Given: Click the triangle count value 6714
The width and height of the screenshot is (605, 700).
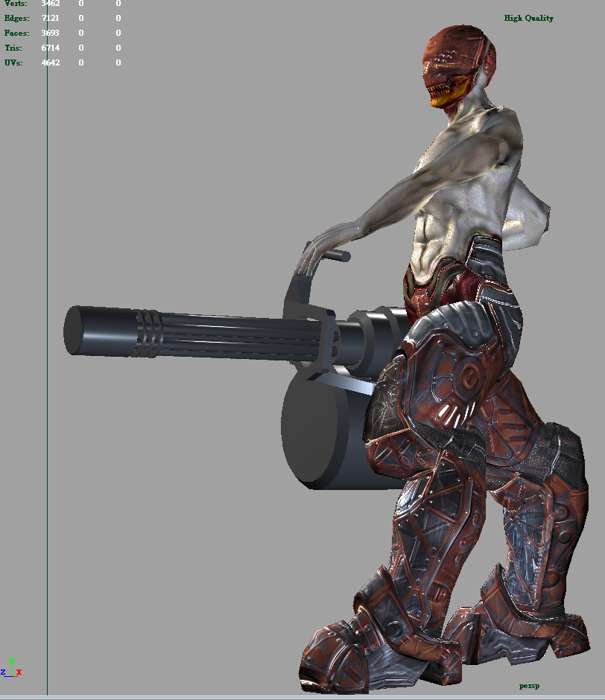Looking at the screenshot, I should [51, 48].
